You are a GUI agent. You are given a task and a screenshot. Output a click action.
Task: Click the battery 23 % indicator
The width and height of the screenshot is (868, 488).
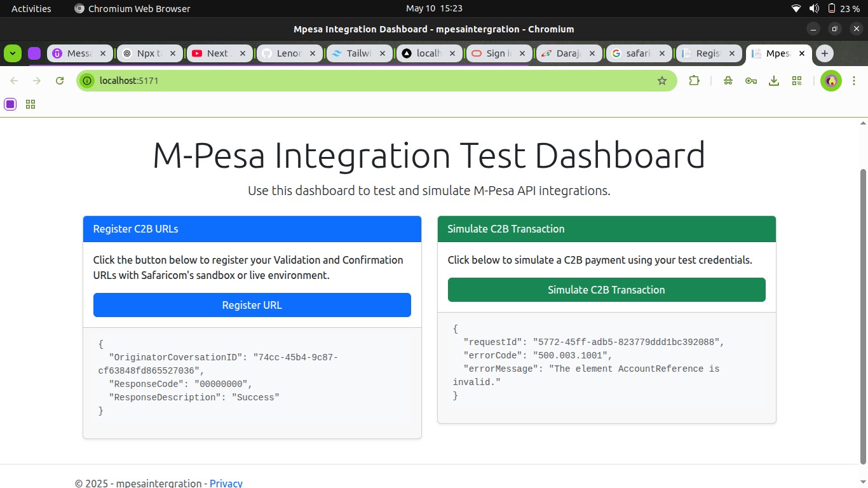coord(843,8)
